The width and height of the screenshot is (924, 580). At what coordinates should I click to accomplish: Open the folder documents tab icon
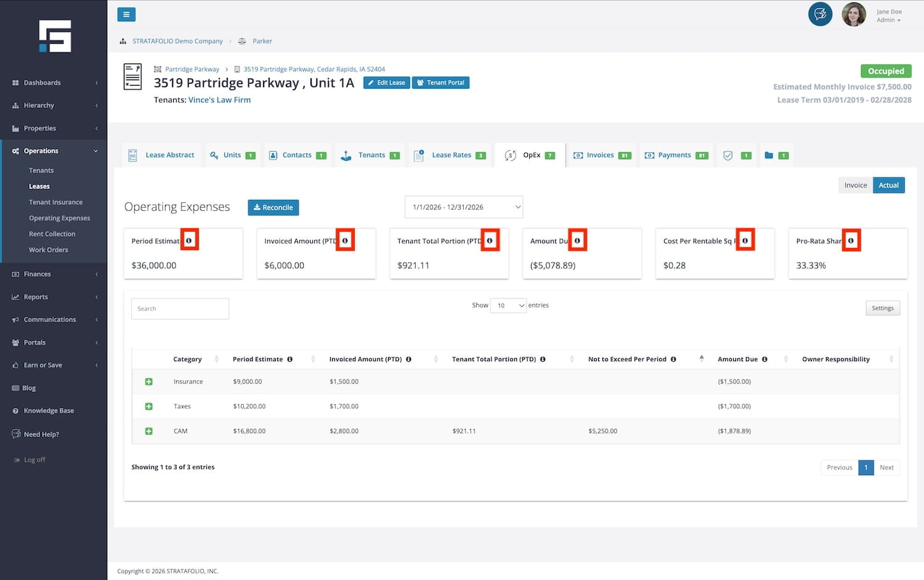pos(769,155)
